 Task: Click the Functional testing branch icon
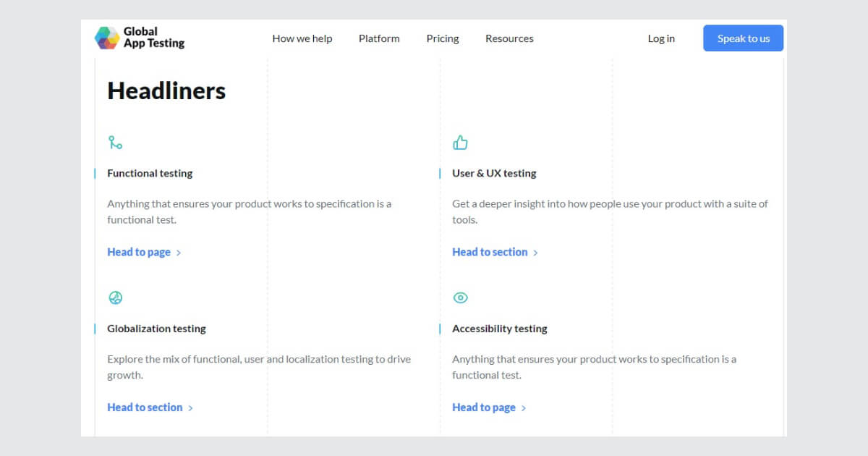(x=115, y=143)
